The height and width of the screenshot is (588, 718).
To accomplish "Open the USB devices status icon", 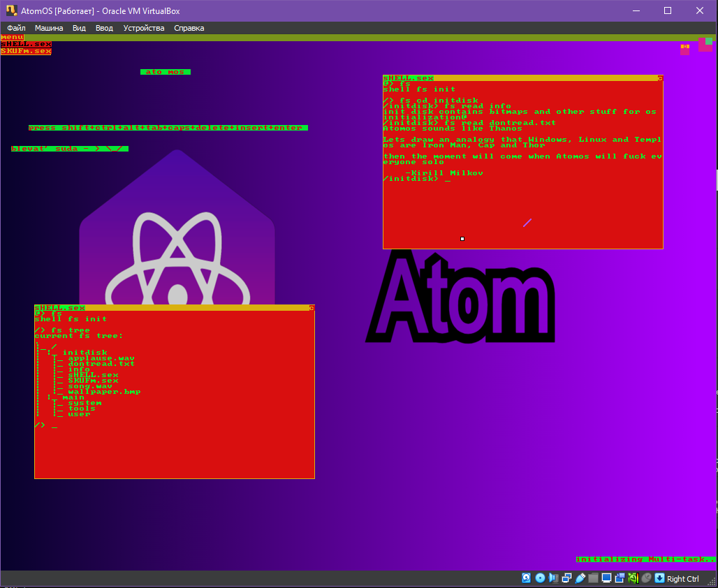I will pyautogui.click(x=580, y=578).
